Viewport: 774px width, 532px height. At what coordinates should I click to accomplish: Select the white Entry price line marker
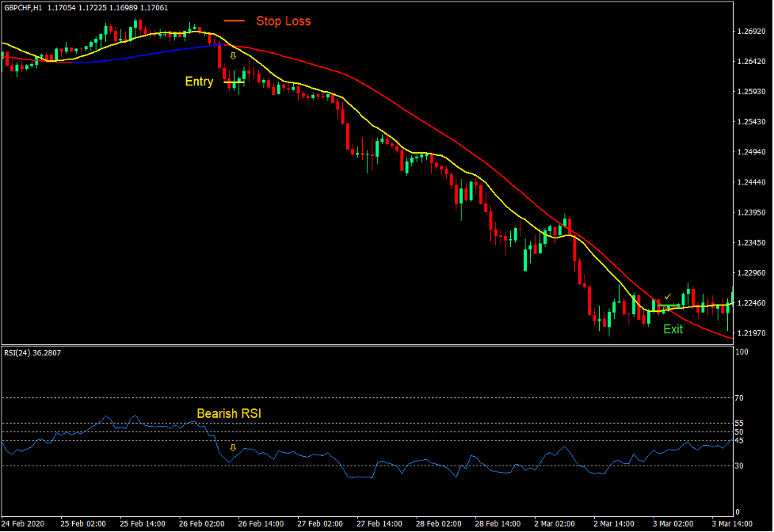(x=234, y=82)
